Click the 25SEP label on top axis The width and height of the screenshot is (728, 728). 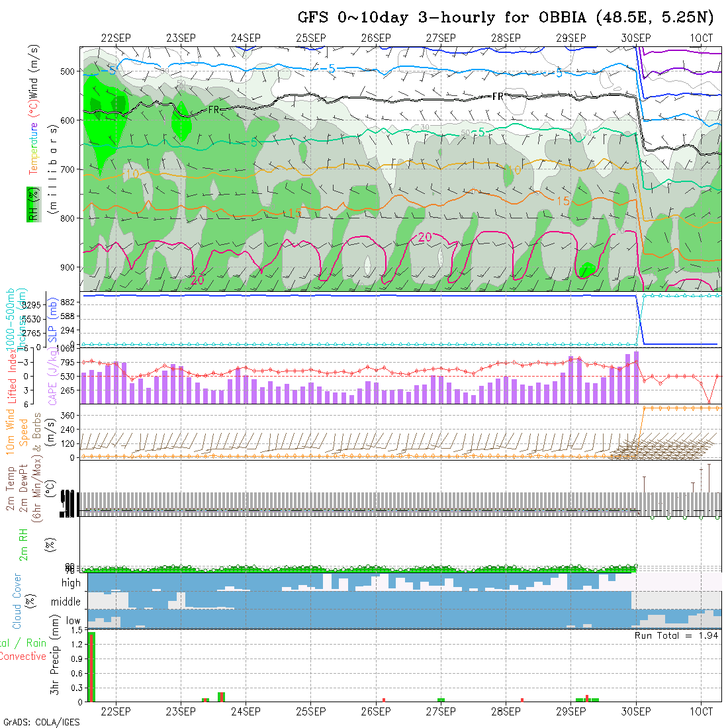click(x=311, y=38)
